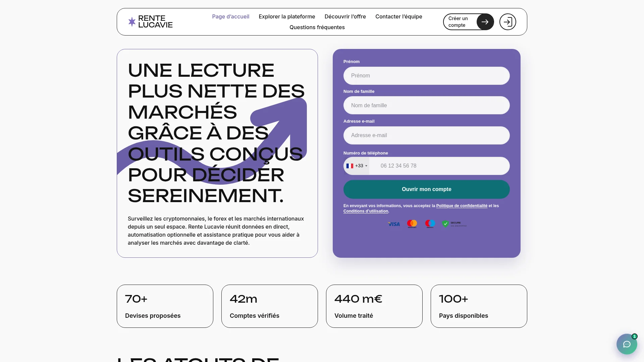
Task: Click the Créer un compte button
Action: click(x=468, y=22)
